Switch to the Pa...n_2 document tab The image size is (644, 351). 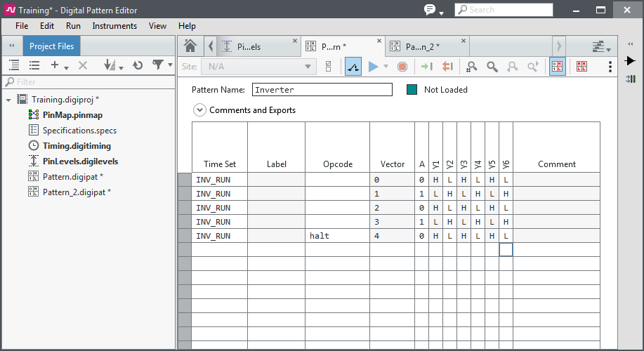[427, 46]
